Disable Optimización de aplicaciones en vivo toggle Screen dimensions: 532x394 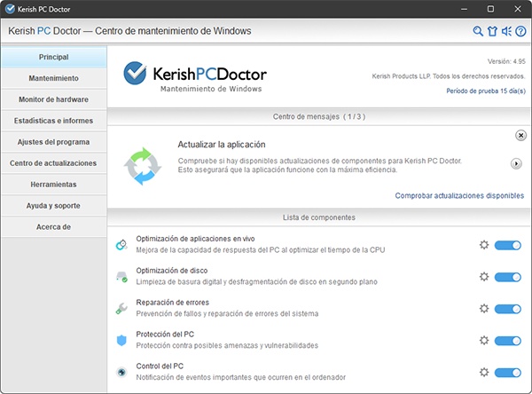[508, 245]
